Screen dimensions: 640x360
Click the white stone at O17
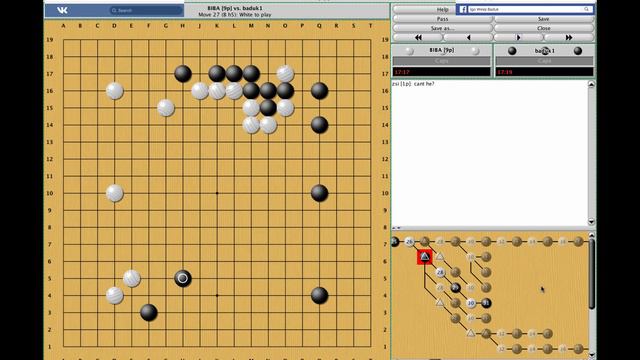[x=285, y=74]
